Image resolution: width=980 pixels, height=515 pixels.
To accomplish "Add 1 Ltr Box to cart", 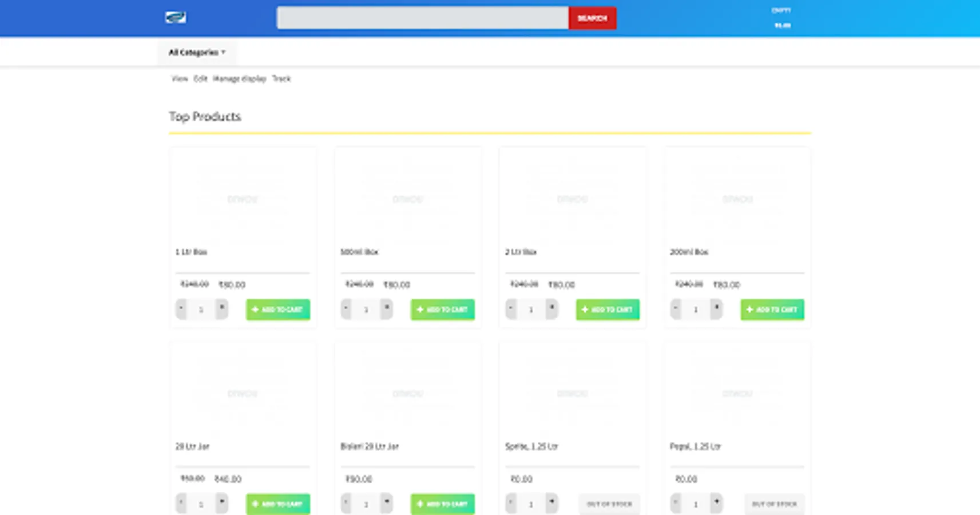I will coord(278,310).
